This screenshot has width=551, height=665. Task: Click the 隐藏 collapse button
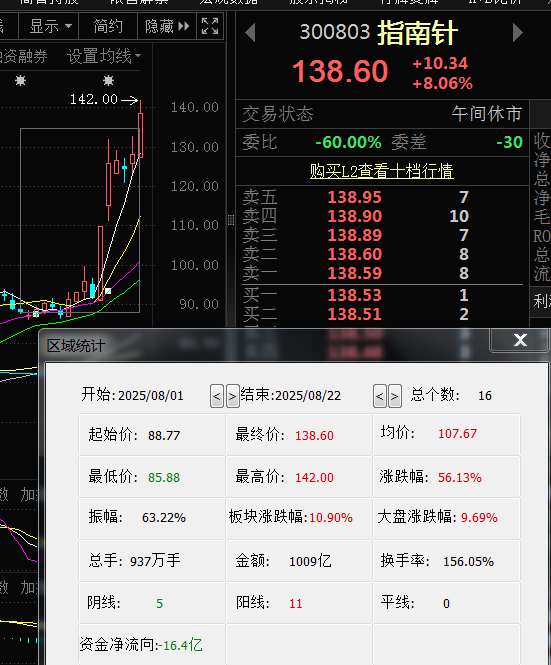(167, 26)
